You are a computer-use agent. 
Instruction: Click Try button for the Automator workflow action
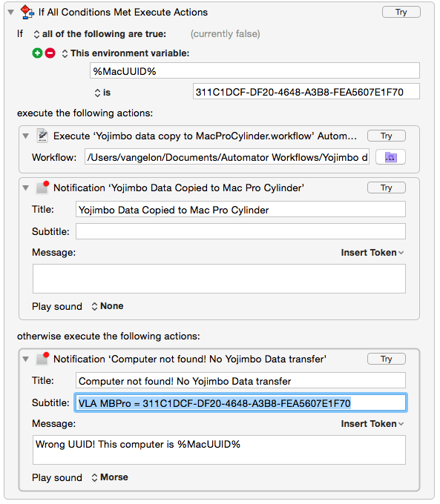387,136
